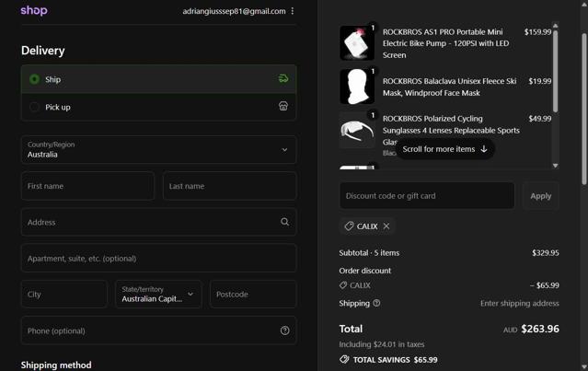
Task: Click the total savings tag icon
Action: click(344, 359)
